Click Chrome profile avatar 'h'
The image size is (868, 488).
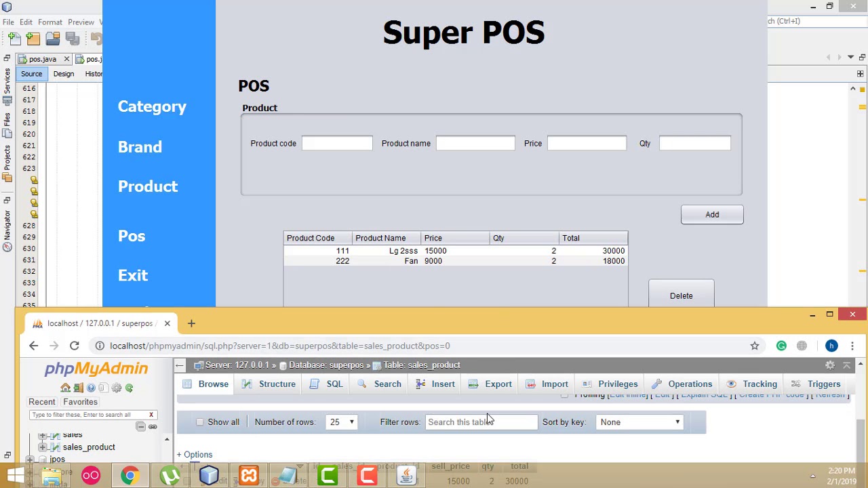tap(831, 346)
